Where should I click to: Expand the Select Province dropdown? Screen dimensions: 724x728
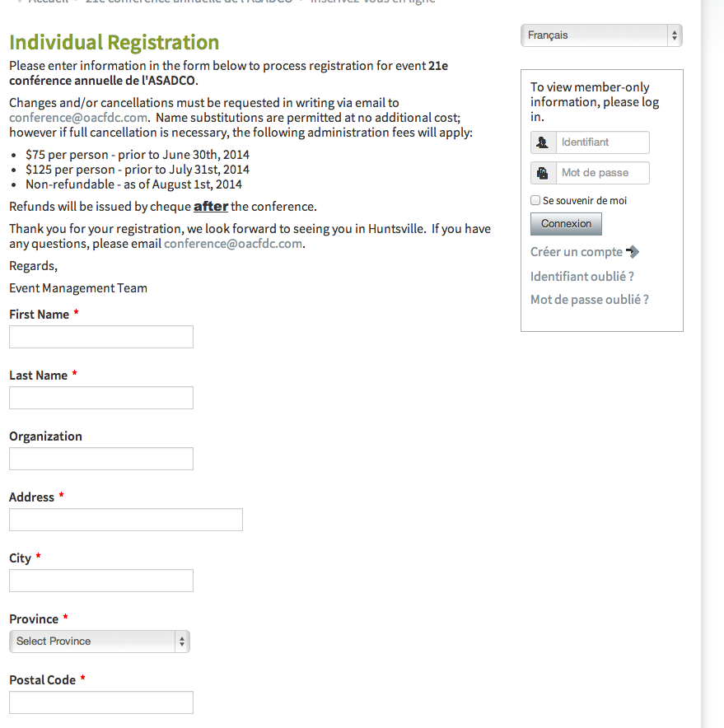(x=100, y=642)
